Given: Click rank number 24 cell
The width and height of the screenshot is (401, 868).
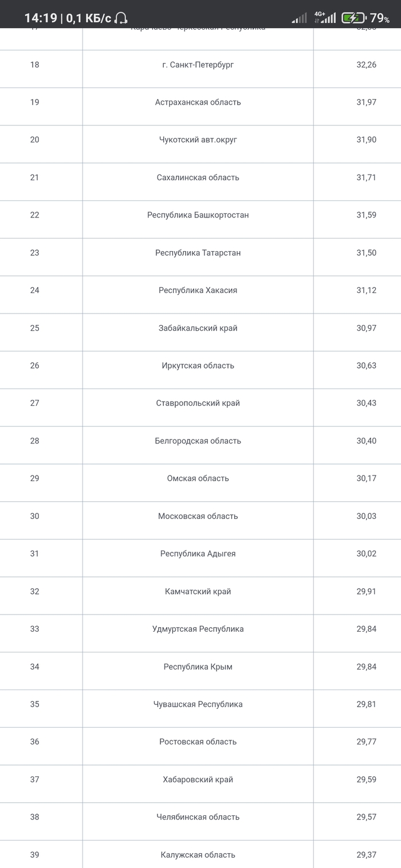Looking at the screenshot, I should pyautogui.click(x=35, y=290).
